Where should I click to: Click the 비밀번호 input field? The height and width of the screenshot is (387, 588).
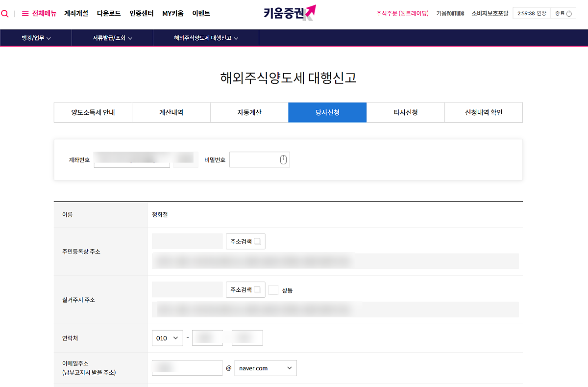tap(260, 159)
